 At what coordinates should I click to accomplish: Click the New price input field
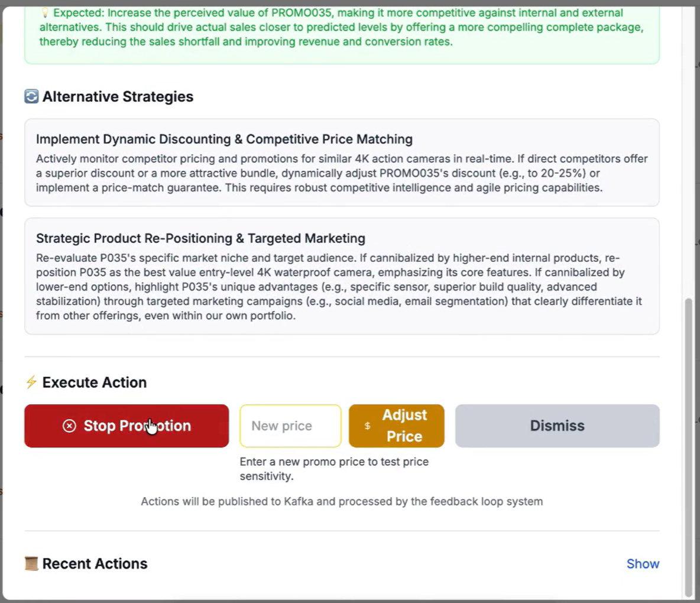(x=290, y=425)
